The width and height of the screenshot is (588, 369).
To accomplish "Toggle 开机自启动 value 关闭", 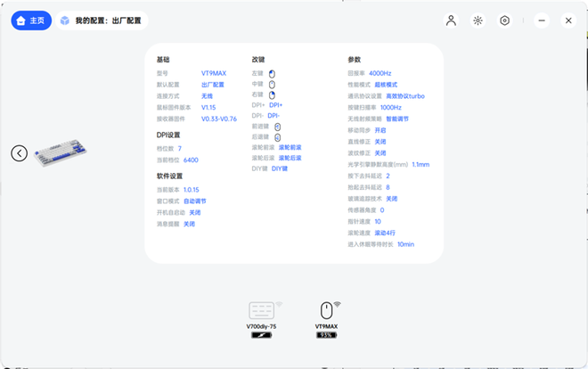I will [194, 213].
